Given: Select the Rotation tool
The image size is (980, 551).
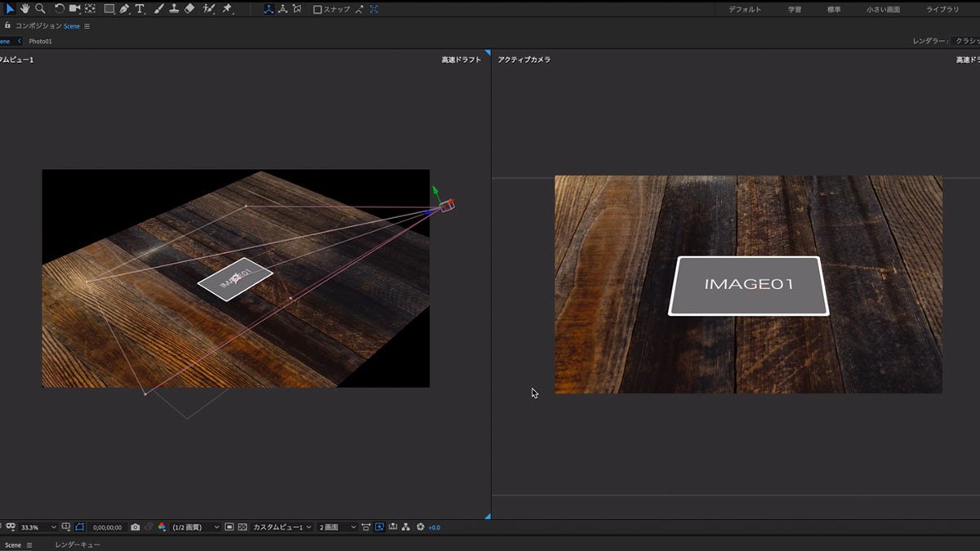Looking at the screenshot, I should [x=60, y=9].
